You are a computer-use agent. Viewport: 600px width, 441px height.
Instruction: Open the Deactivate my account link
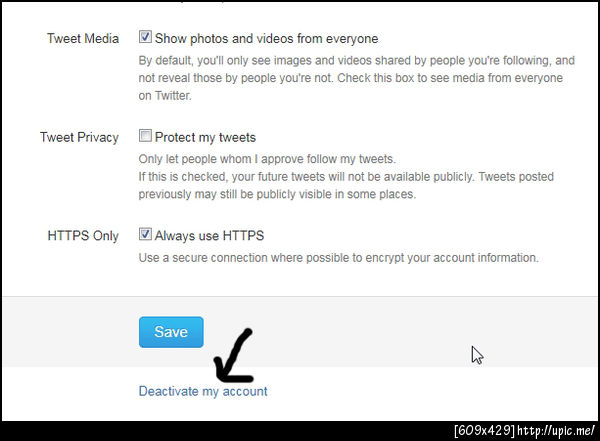(203, 391)
